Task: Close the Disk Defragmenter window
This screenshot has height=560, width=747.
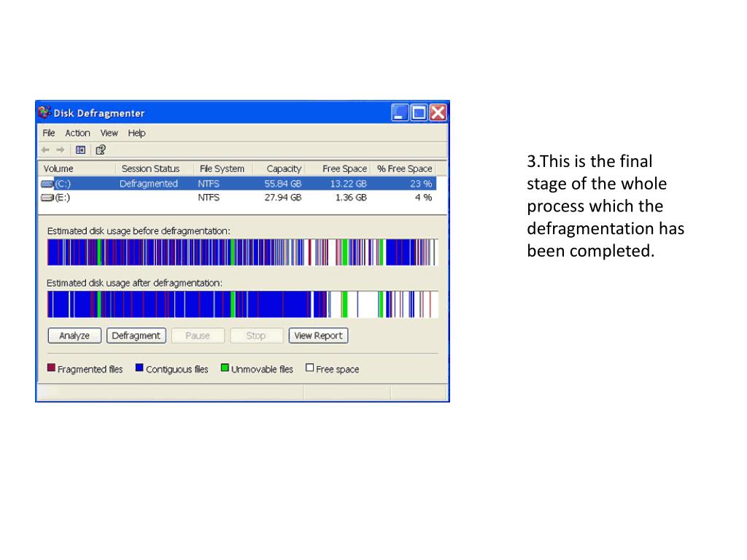Action: point(438,113)
